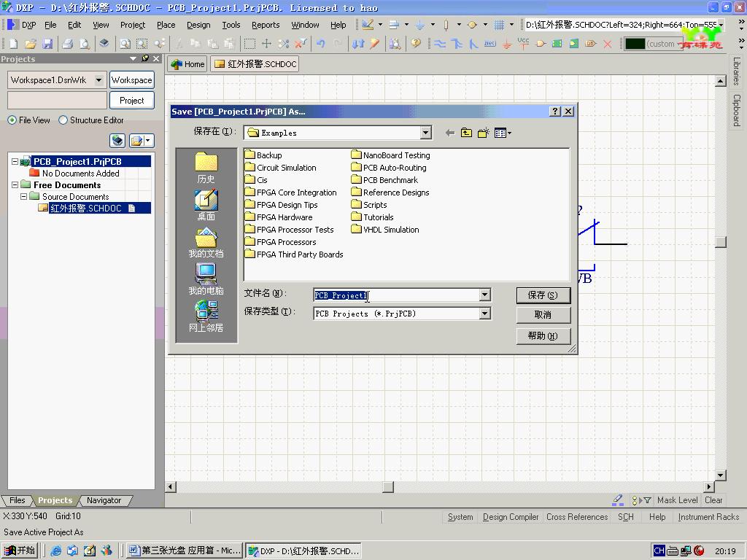The image size is (747, 560).
Task: Click the VCC power port icon
Action: [x=524, y=43]
